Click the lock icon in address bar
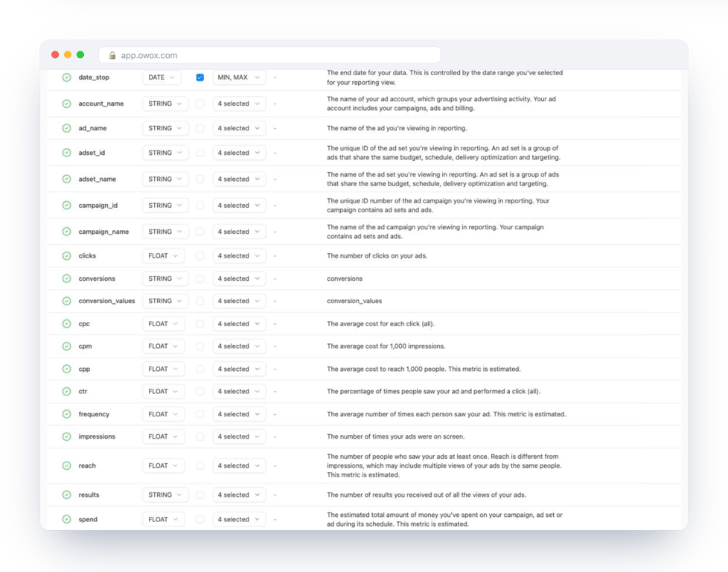This screenshot has height=572, width=728. click(x=112, y=55)
